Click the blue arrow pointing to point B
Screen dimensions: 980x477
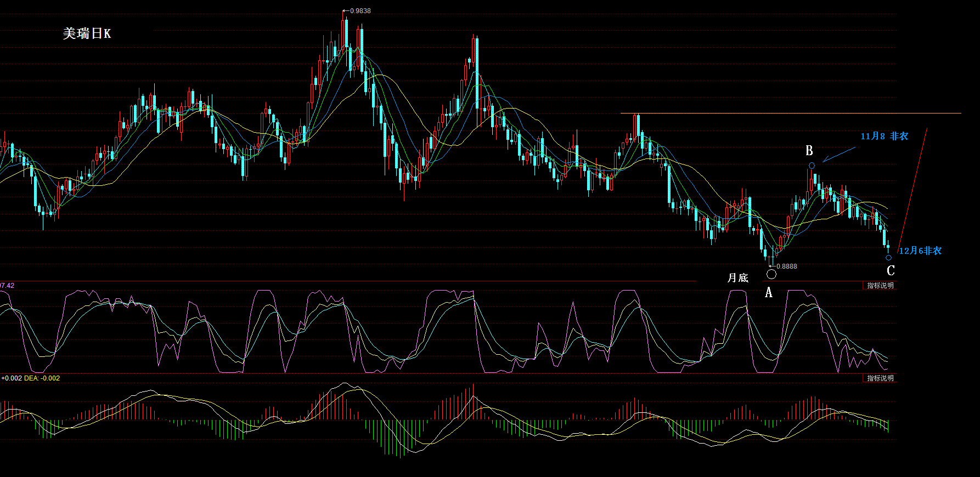(839, 155)
